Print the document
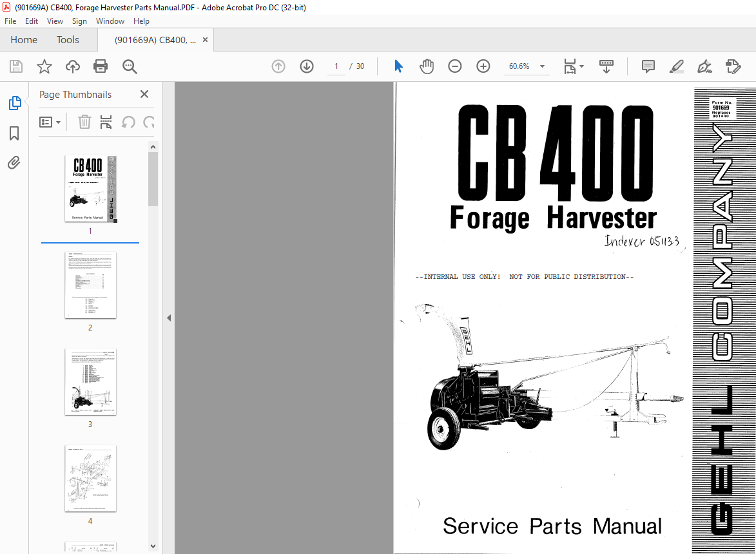Viewport: 756px width, 554px height. coord(101,66)
